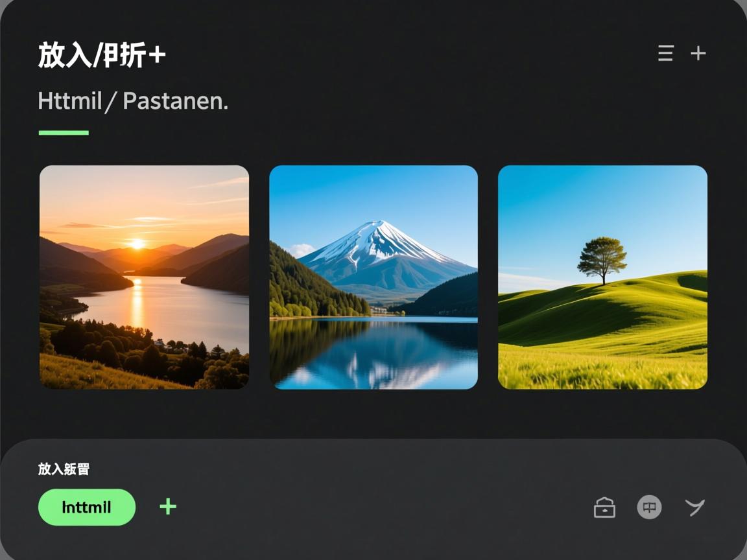Screen dimensions: 747x560
Task: Click the swoosh bird icon at bottom right
Action: click(x=694, y=507)
